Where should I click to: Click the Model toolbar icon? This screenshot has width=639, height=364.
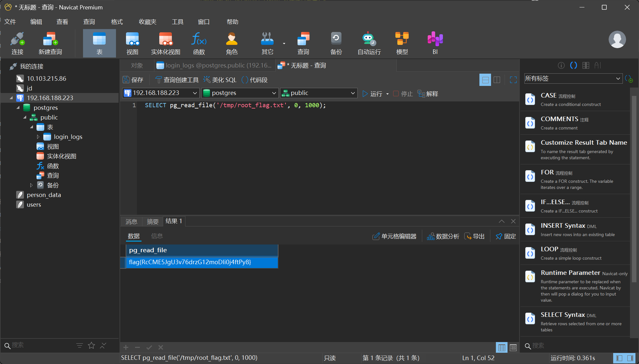coord(402,43)
